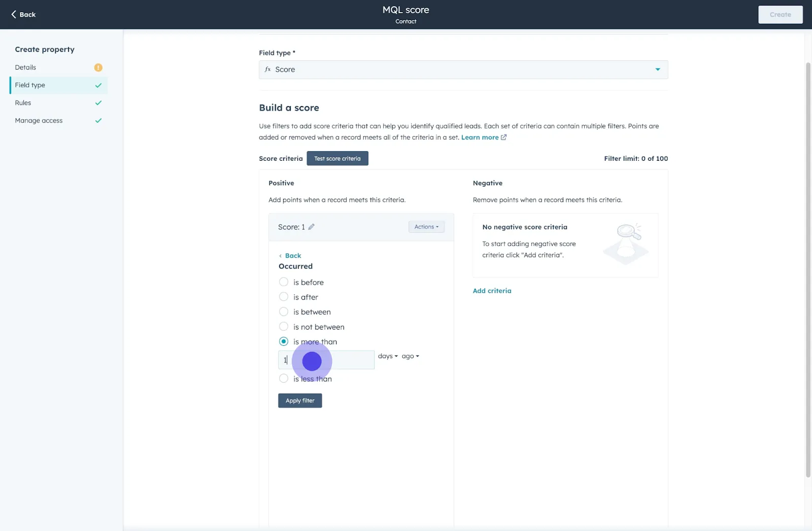Image resolution: width=812 pixels, height=531 pixels.
Task: Click the Apply filter button
Action: pyautogui.click(x=300, y=401)
